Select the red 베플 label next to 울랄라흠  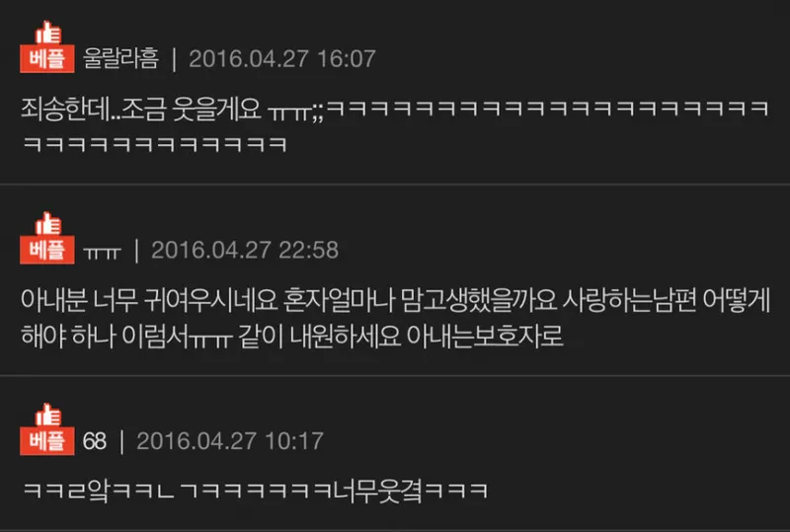pos(47,59)
